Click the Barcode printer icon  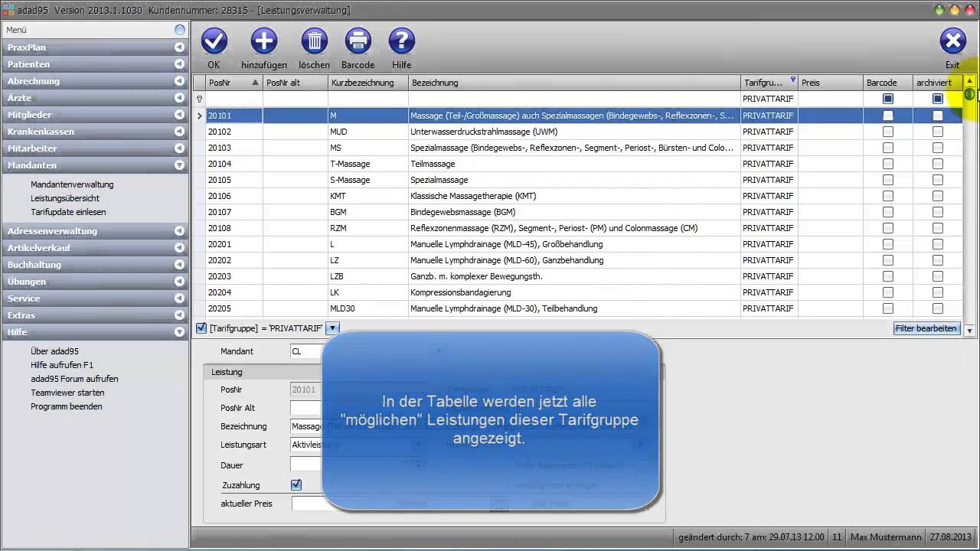tap(358, 41)
